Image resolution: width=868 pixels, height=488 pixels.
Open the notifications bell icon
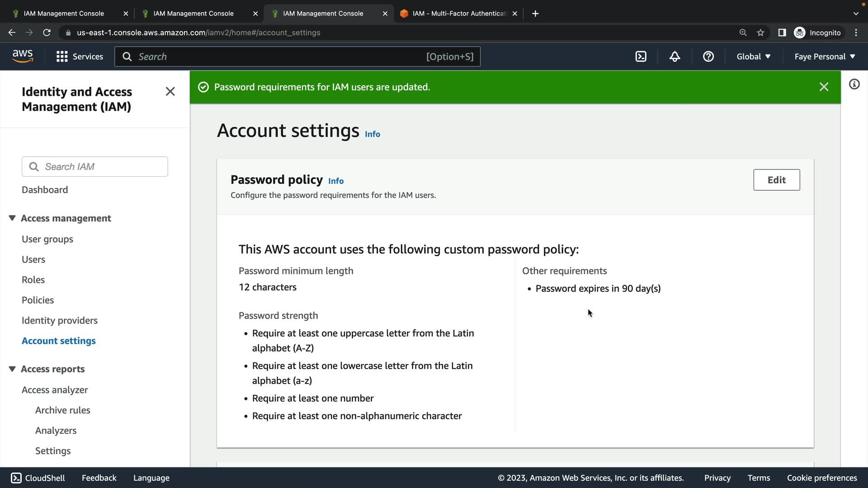click(x=675, y=56)
